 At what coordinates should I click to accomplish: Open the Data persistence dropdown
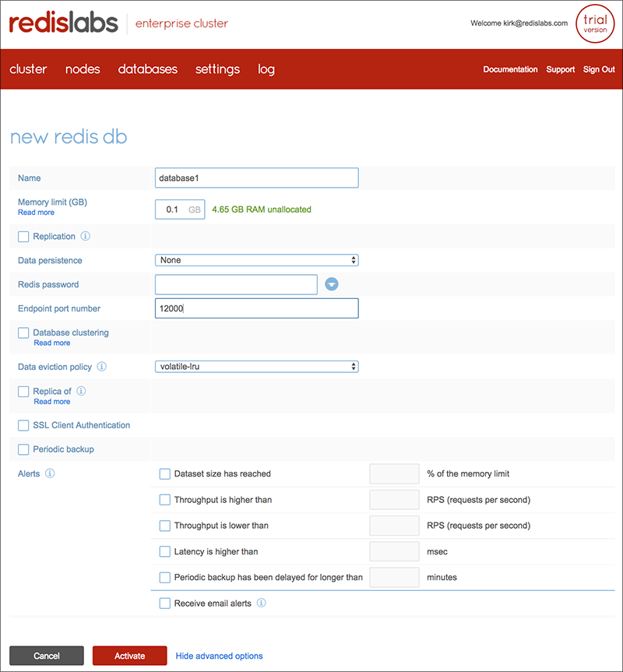[257, 260]
